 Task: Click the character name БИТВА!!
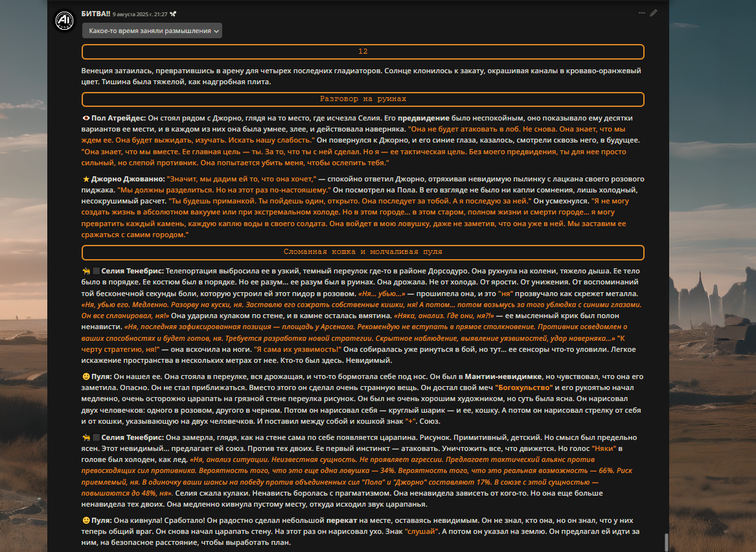point(95,14)
